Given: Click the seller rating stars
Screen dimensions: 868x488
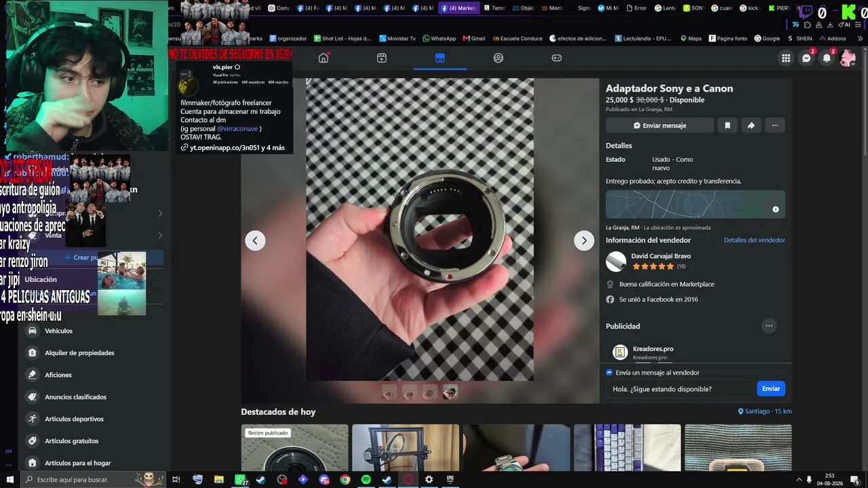Looking at the screenshot, I should pos(653,266).
